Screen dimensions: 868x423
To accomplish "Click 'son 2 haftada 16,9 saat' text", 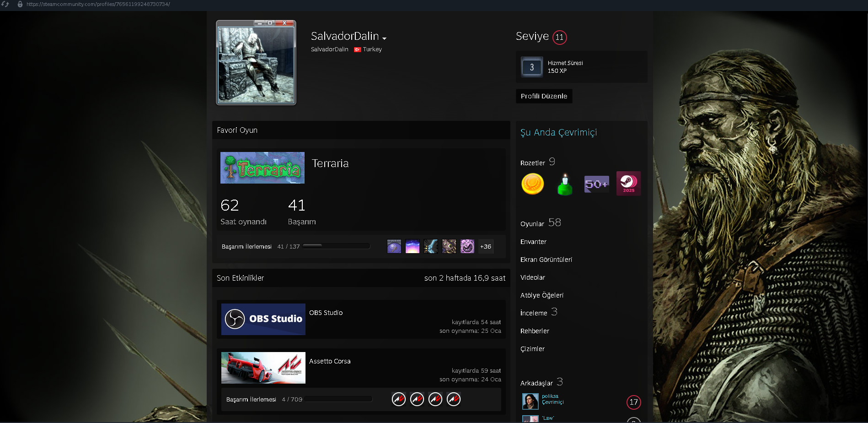I will coord(465,278).
